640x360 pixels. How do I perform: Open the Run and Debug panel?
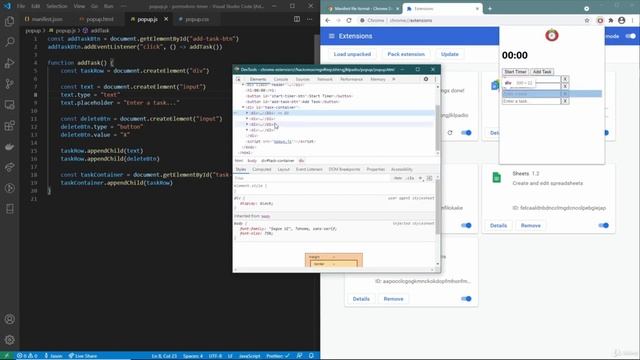tap(9, 63)
